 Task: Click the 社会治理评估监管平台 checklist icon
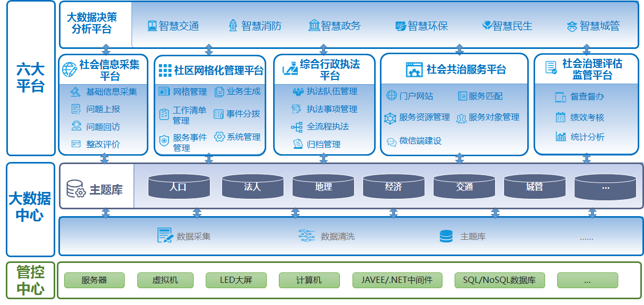[x=551, y=67]
